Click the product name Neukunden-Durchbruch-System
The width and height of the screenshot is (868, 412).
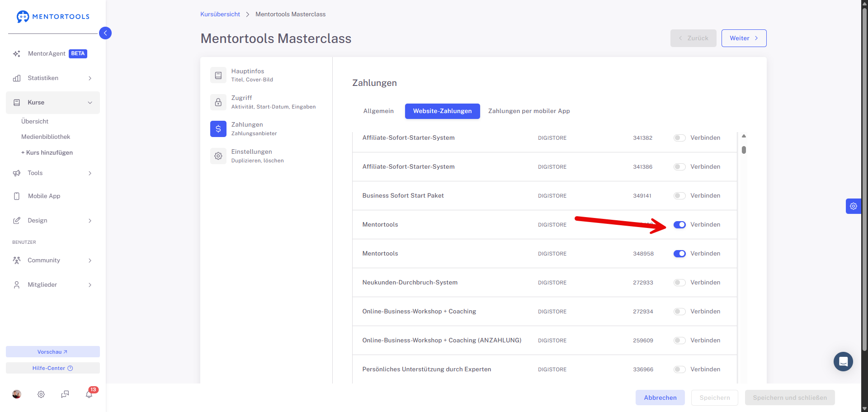410,283
